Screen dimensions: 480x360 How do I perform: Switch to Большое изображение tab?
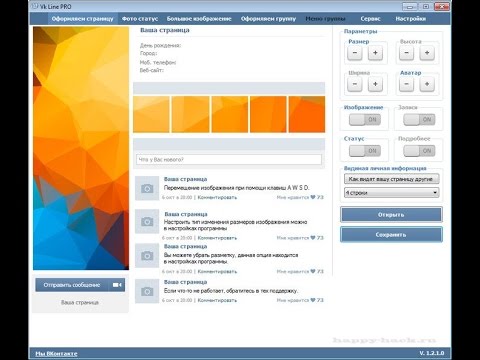(x=199, y=19)
